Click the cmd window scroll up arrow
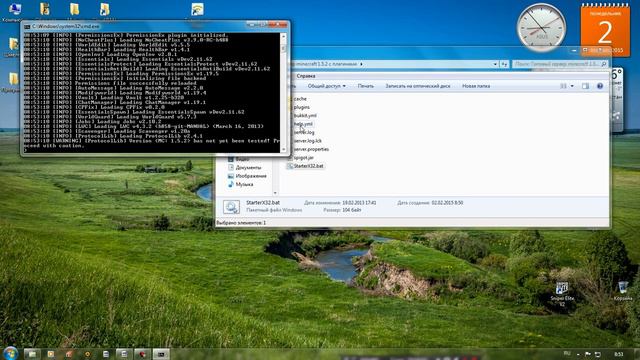This screenshot has height=360, width=640. [283, 36]
